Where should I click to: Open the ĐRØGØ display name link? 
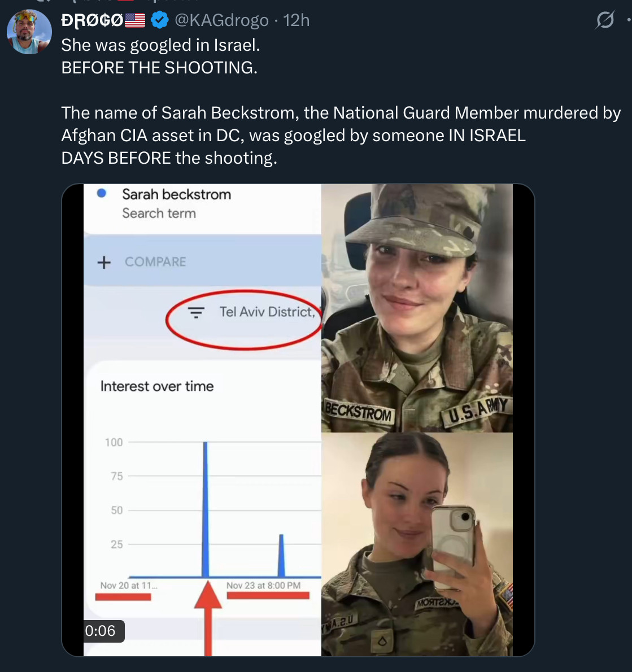92,20
